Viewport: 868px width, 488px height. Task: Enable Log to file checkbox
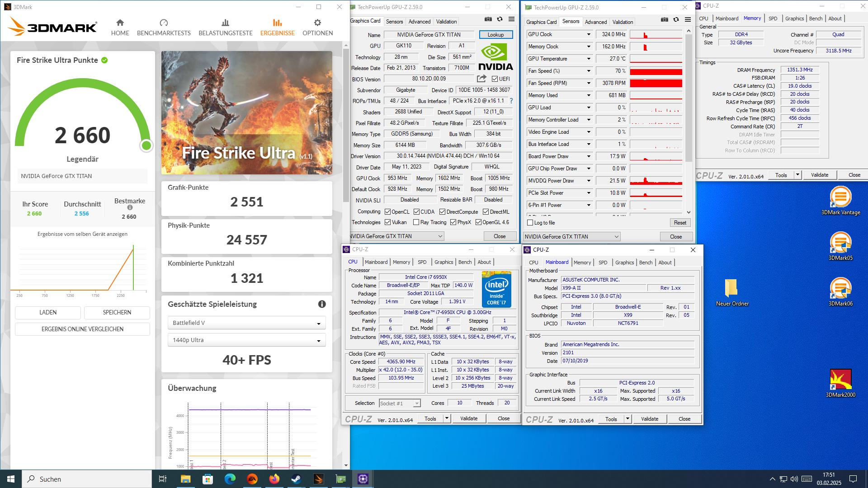pos(530,223)
